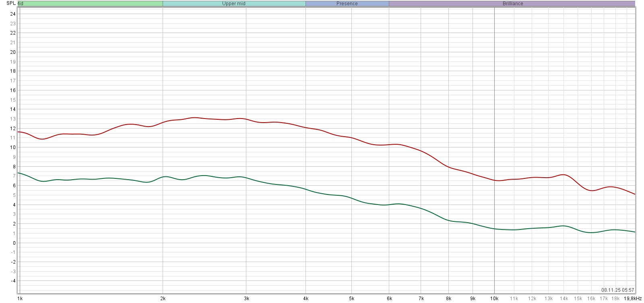The height and width of the screenshot is (303, 644).
Task: Click the 19,8kHz frequency axis label
Action: [x=632, y=299]
